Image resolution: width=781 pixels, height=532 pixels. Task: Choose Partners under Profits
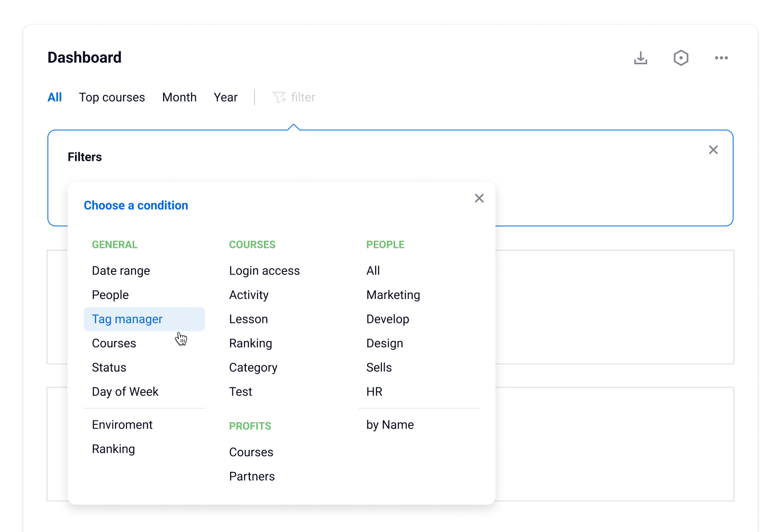click(x=252, y=476)
